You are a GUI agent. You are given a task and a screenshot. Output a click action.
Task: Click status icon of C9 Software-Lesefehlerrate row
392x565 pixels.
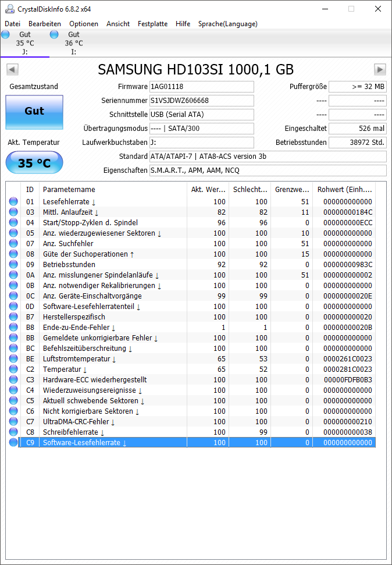coord(13,442)
